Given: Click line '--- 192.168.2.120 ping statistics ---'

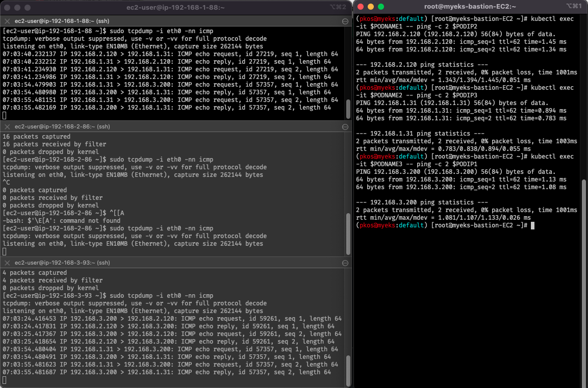Looking at the screenshot, I should point(422,64).
